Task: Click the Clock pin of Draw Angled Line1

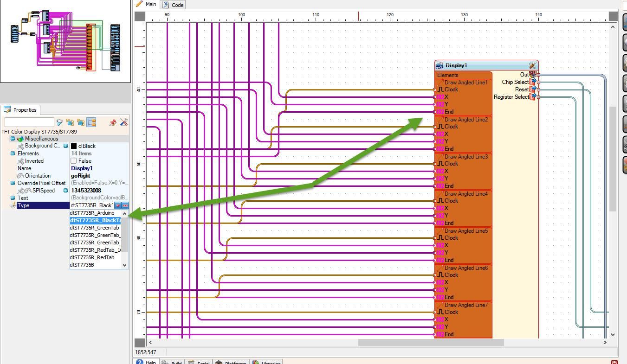Action: pyautogui.click(x=434, y=89)
